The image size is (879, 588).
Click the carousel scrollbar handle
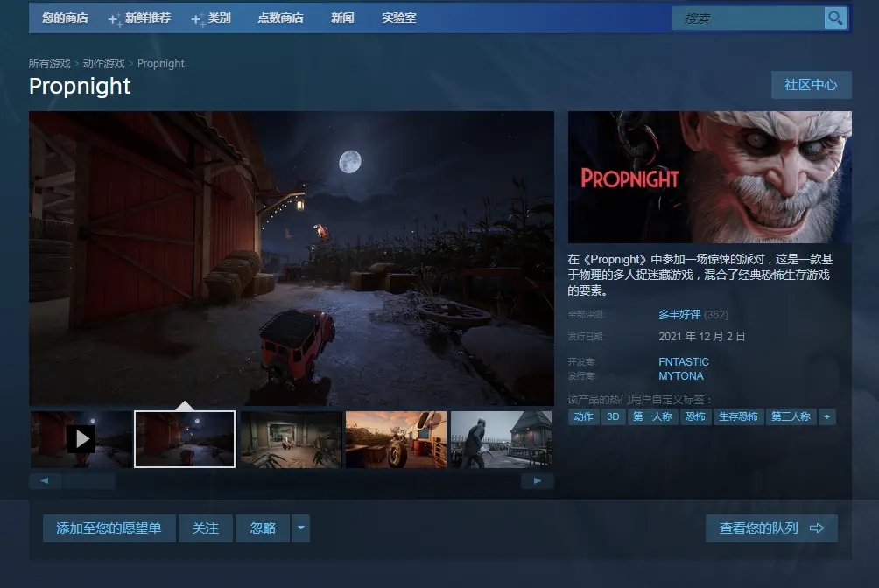pyautogui.click(x=89, y=481)
